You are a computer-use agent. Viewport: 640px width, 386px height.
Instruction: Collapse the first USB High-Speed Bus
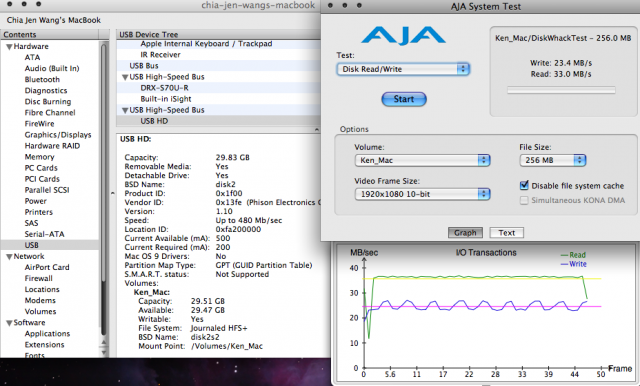125,77
